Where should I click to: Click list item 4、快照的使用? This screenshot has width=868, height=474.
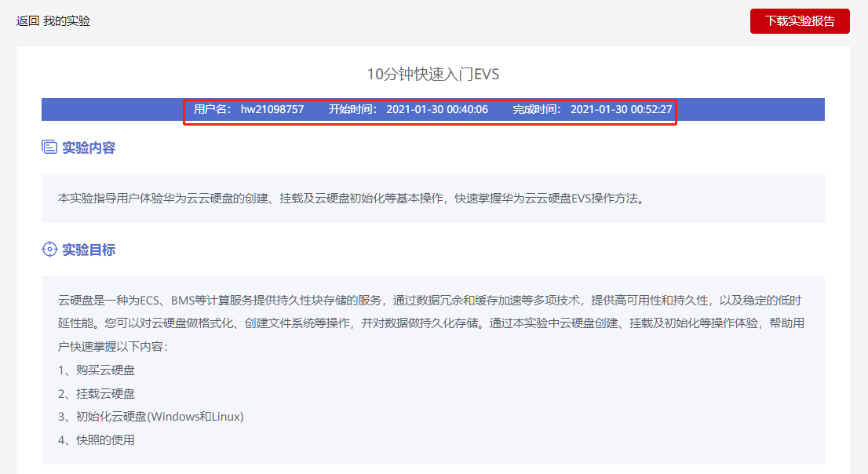(x=97, y=440)
